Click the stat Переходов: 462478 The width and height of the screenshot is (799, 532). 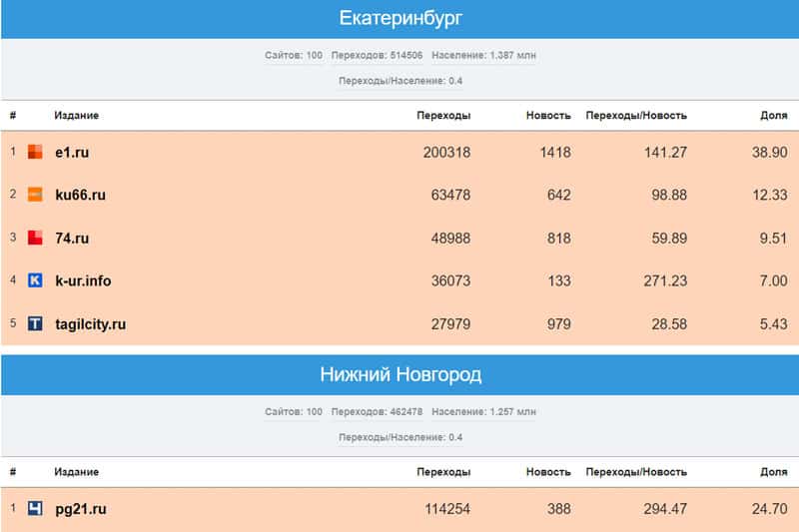coord(378,412)
